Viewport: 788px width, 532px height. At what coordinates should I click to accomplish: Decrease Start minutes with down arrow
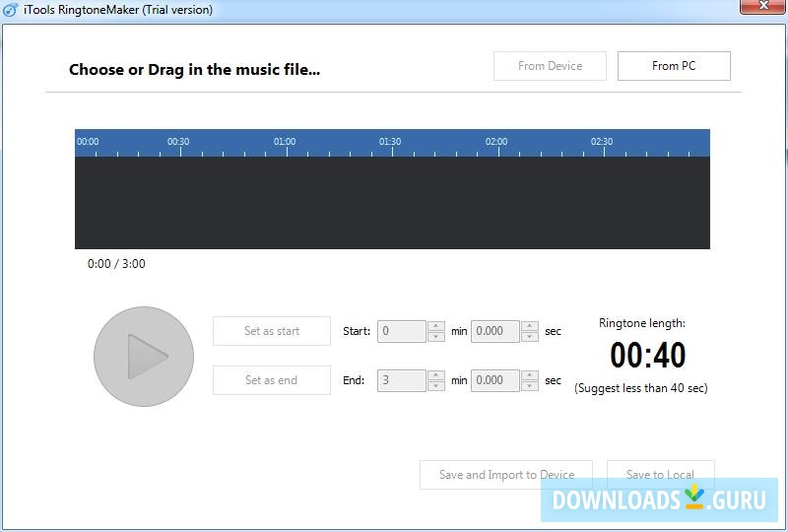coord(435,337)
